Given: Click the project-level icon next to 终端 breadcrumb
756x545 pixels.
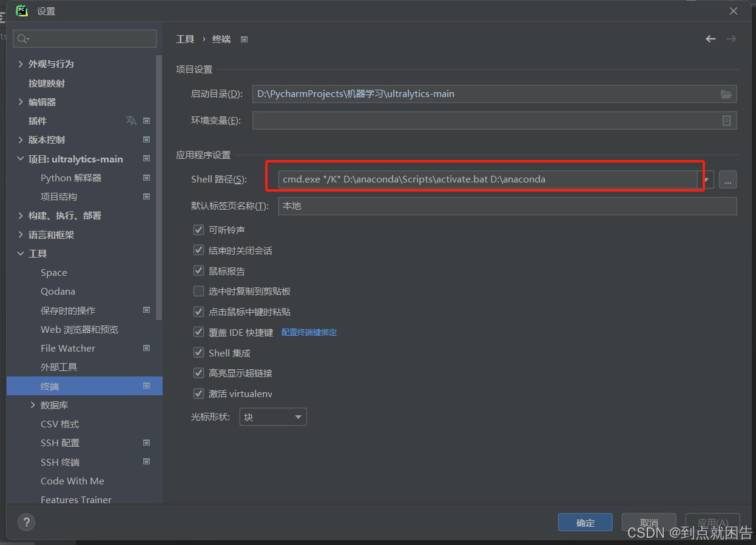Looking at the screenshot, I should click(x=244, y=39).
